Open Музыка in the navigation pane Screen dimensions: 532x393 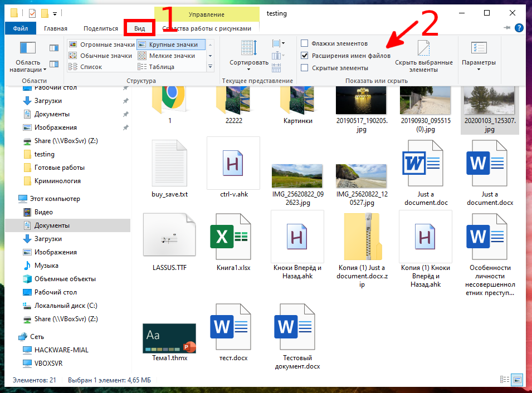point(46,266)
